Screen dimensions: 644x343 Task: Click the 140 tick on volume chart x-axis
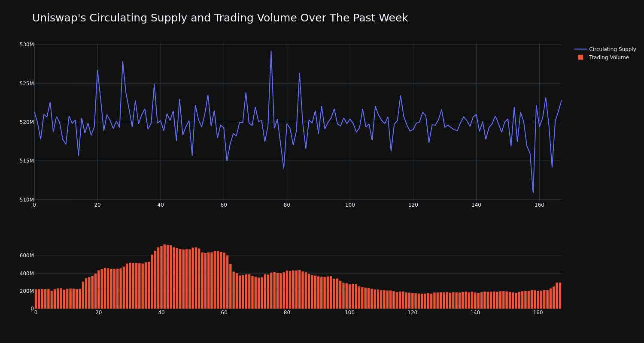(475, 313)
